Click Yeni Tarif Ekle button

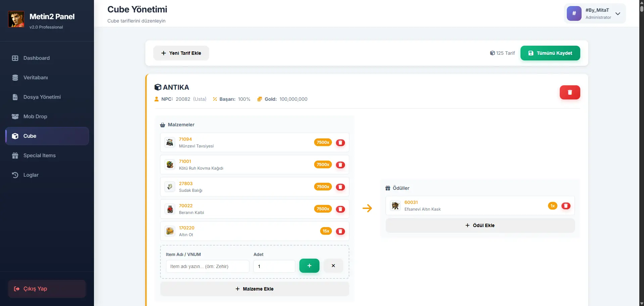[181, 53]
